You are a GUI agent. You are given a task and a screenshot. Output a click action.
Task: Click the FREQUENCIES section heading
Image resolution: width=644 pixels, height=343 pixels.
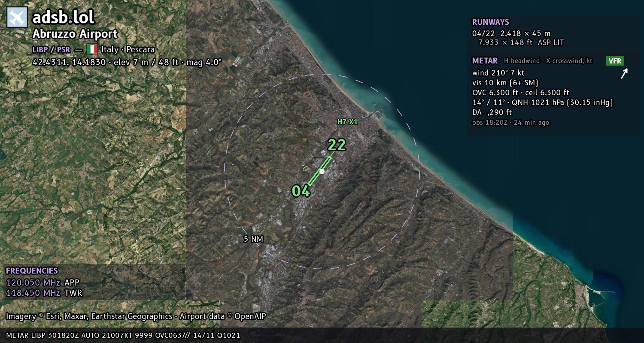tap(32, 271)
